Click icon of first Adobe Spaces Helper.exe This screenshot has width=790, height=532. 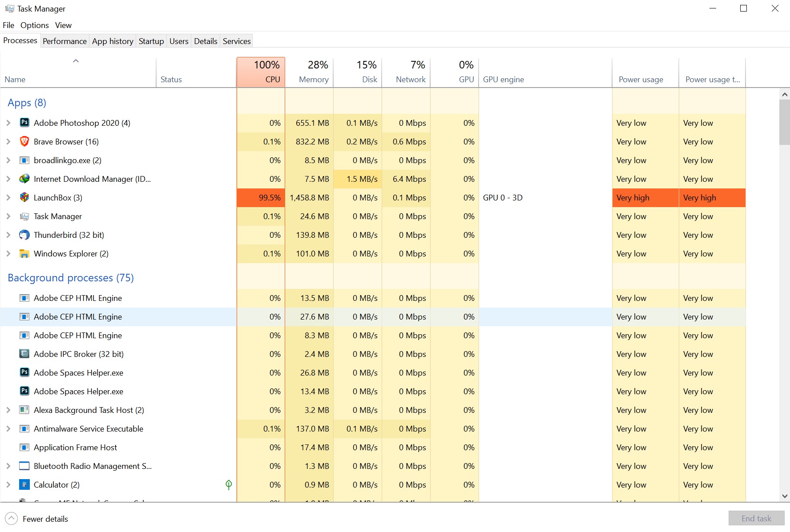[24, 372]
